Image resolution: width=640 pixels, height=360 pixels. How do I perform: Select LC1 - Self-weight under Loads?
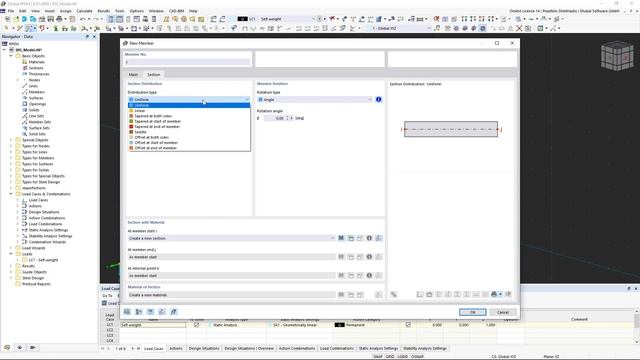pos(43,260)
